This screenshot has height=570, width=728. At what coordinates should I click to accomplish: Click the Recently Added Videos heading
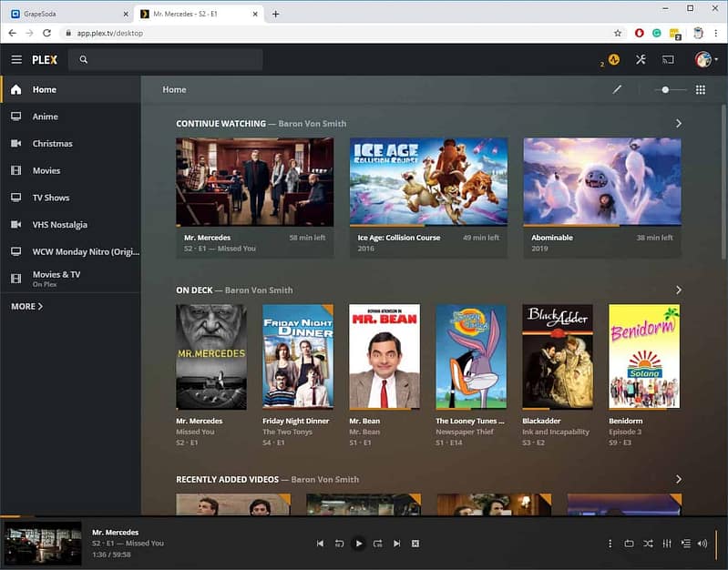(227, 480)
